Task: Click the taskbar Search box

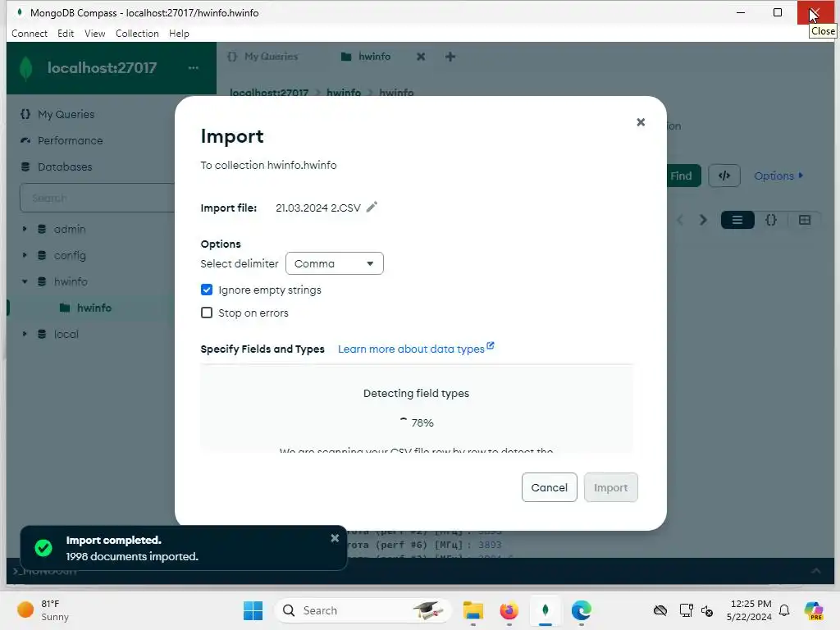Action: (x=363, y=610)
